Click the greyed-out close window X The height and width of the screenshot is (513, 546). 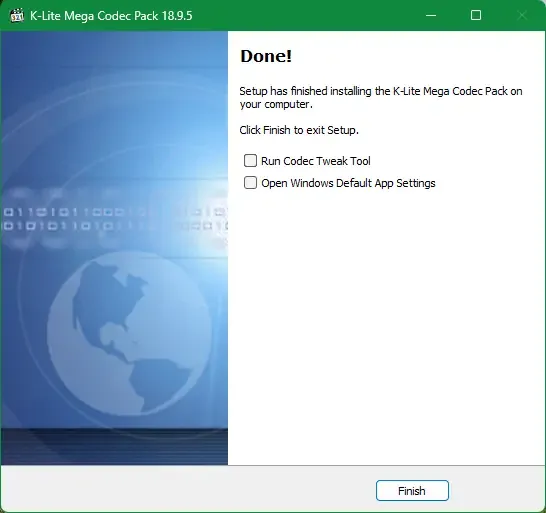(522, 15)
